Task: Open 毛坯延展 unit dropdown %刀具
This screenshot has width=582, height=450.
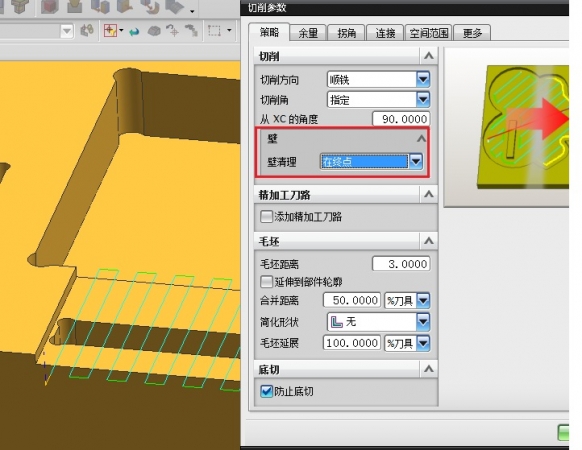Action: click(x=407, y=343)
